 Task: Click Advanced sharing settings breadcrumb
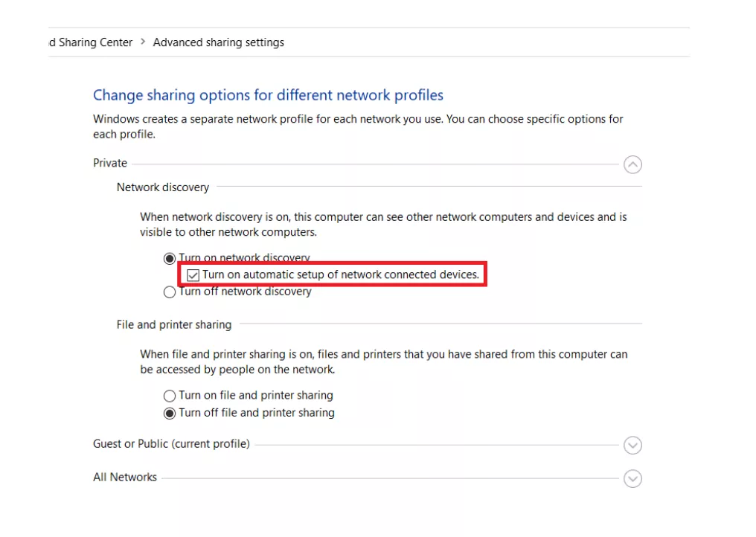[219, 42]
